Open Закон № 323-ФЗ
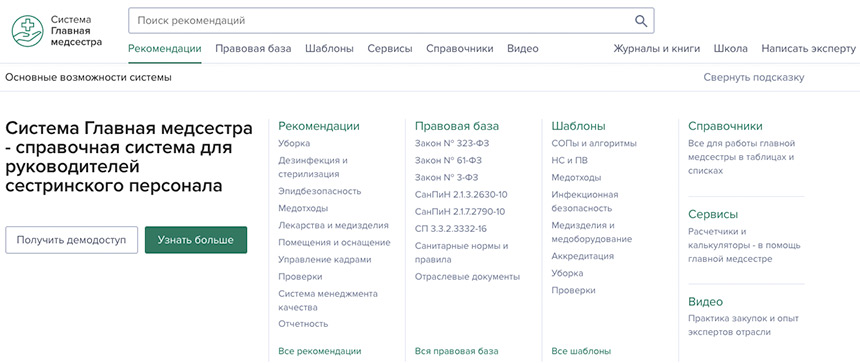The height and width of the screenshot is (363, 860). point(452,143)
